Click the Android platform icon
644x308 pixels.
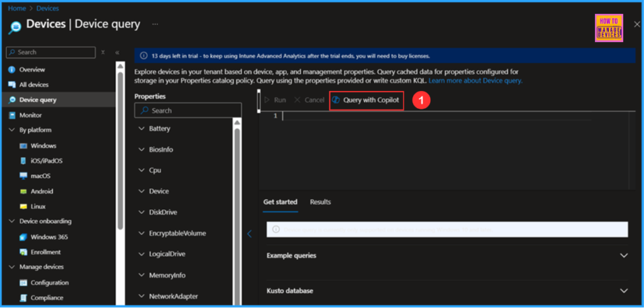23,191
